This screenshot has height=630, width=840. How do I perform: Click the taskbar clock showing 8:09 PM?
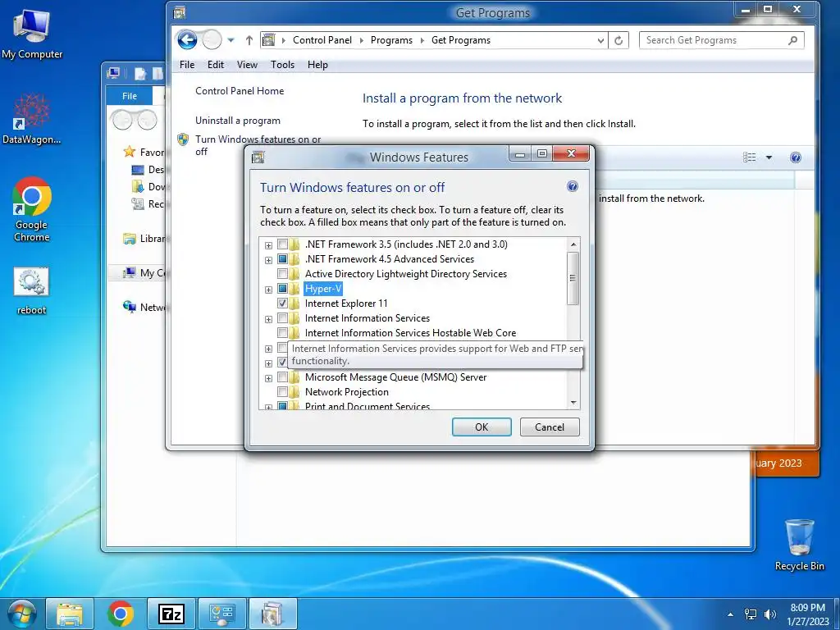tap(807, 608)
